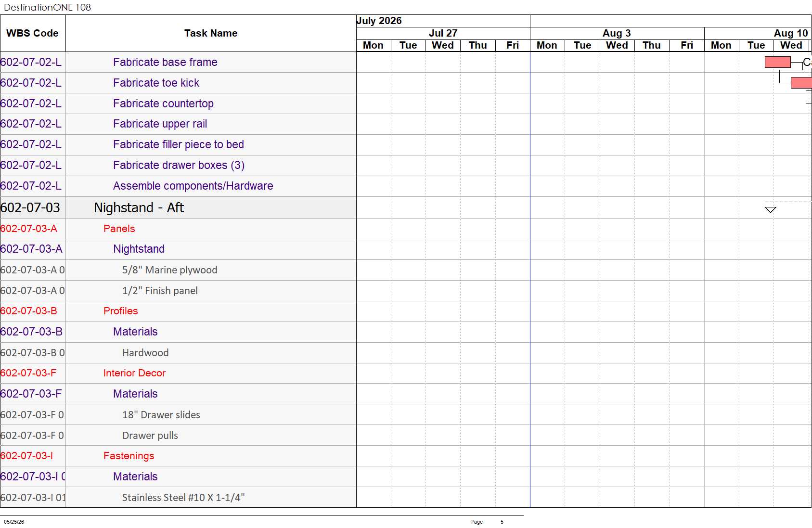This screenshot has height=528, width=812.
Task: Click the Page 5 footer label
Action: (487, 522)
